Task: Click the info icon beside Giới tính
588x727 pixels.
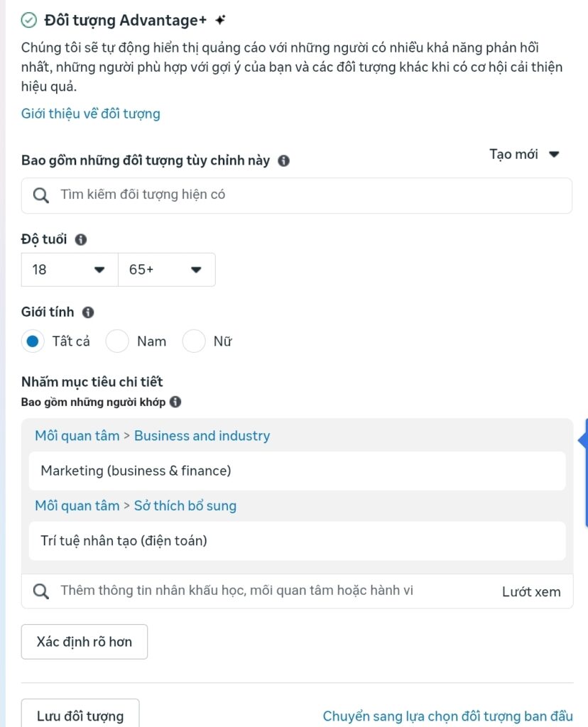Action: [x=88, y=312]
